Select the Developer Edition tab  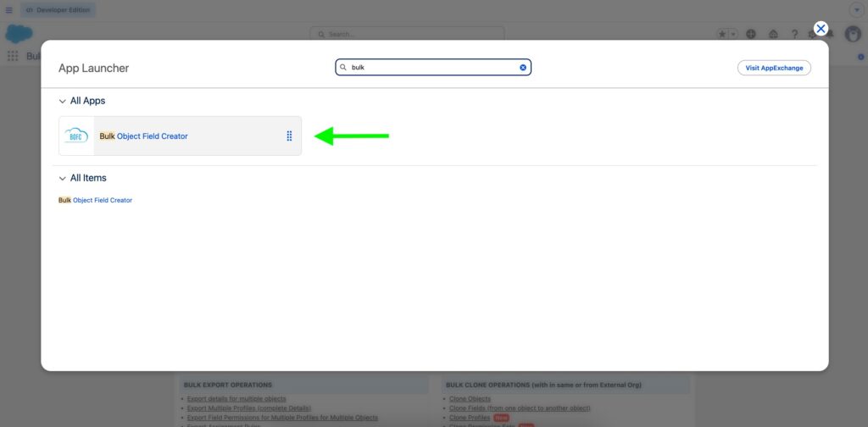click(x=58, y=10)
